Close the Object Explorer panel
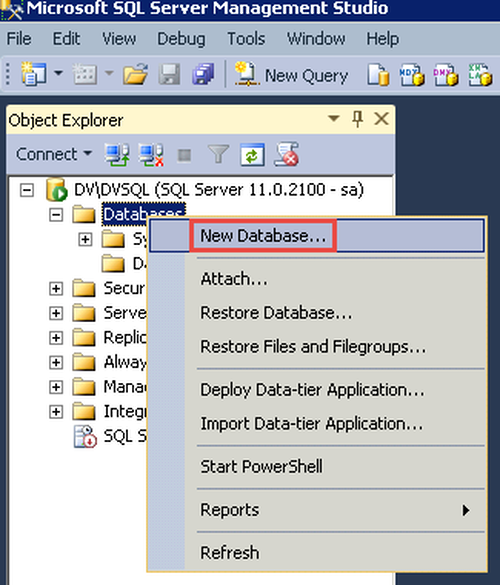500x585 pixels. 382,119
